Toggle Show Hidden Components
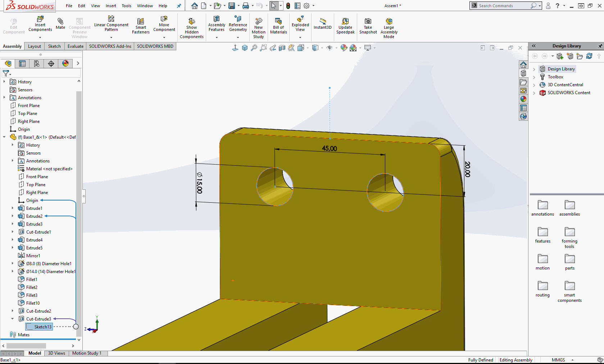 click(x=191, y=22)
